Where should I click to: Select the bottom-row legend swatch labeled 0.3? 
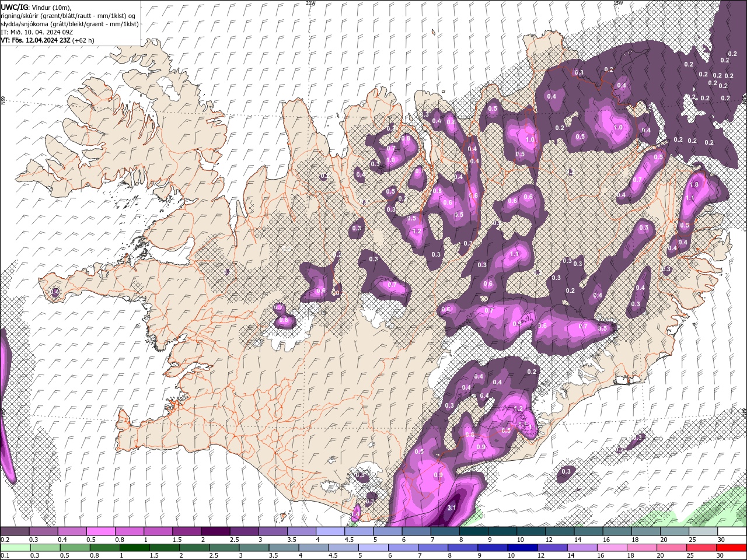[x=45, y=548]
